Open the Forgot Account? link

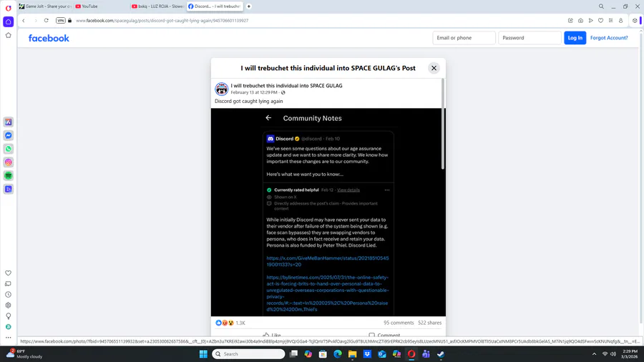609,38
